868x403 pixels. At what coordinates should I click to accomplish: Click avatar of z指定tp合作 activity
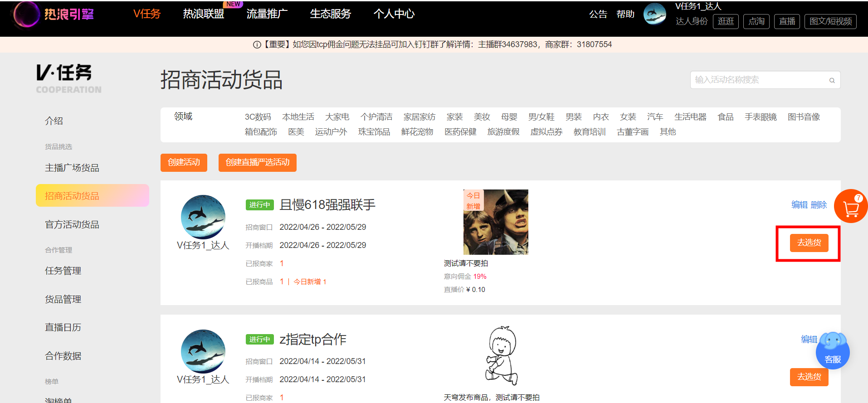tap(203, 351)
